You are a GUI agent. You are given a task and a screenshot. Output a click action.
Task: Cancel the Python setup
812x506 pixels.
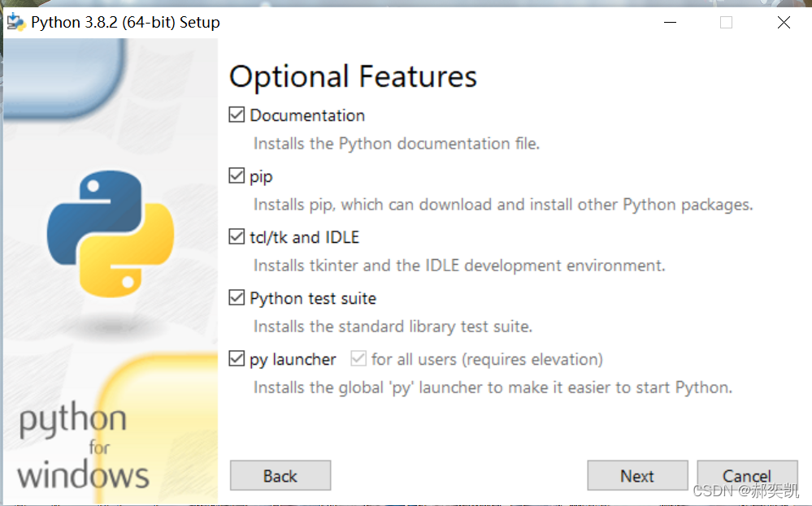click(x=747, y=475)
